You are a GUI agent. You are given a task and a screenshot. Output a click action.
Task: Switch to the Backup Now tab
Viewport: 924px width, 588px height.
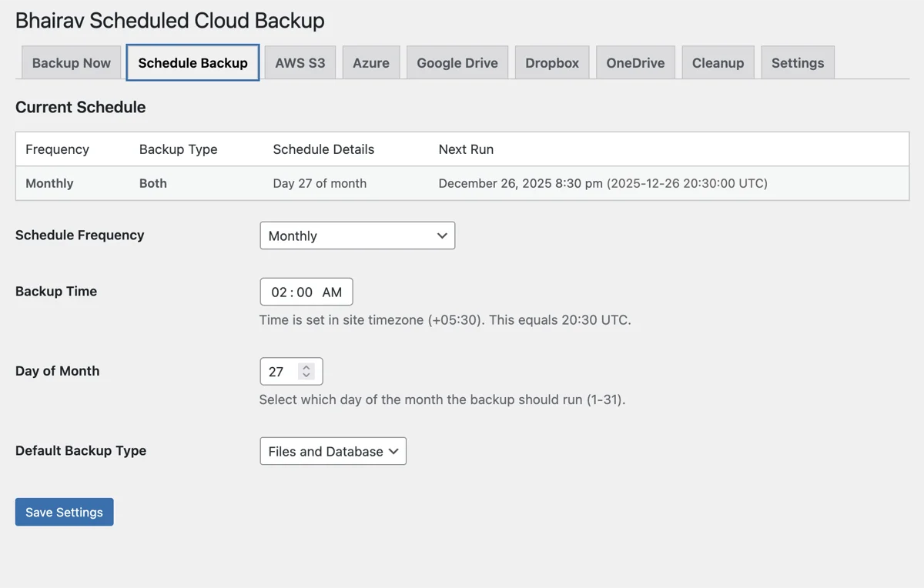click(71, 62)
